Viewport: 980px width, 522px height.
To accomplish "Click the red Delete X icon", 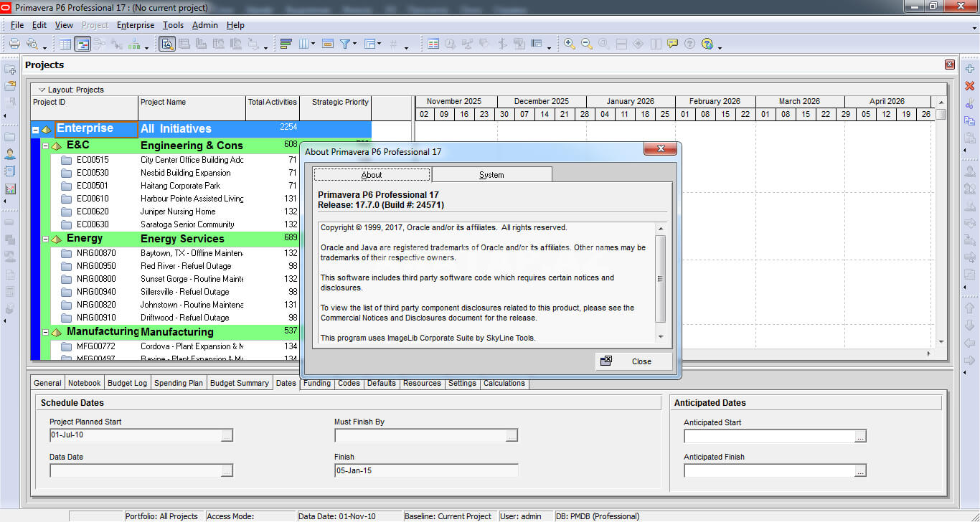I will [970, 86].
